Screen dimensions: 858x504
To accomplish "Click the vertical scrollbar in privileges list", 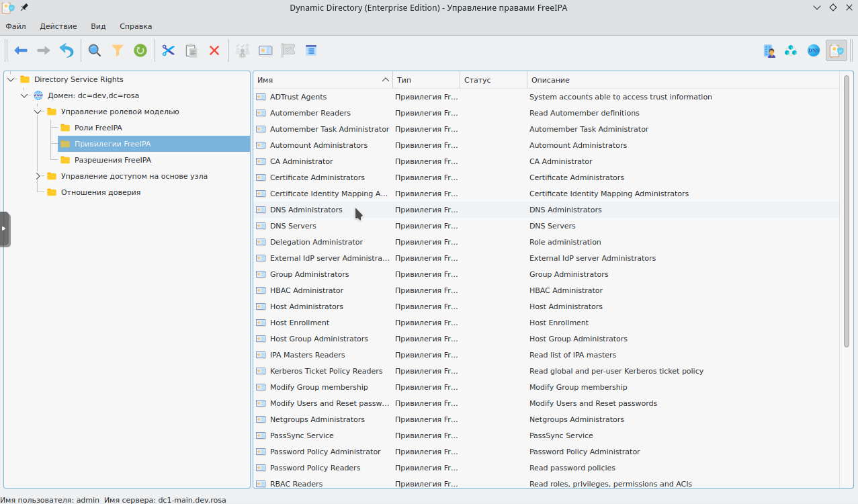I will click(846, 212).
